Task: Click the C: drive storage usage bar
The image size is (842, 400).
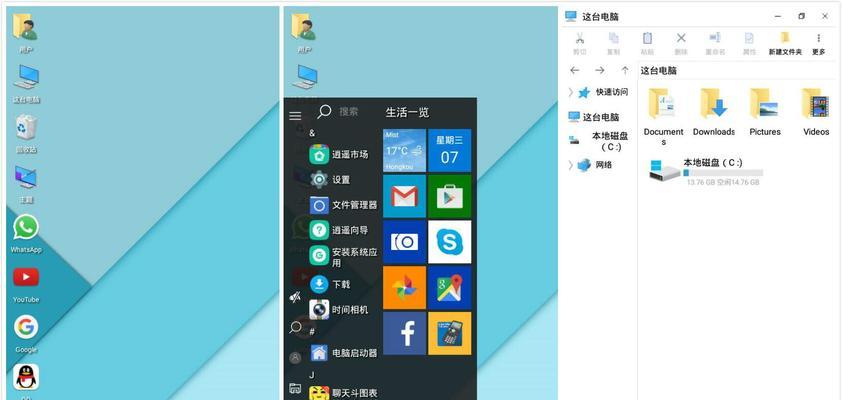Action: 723,173
